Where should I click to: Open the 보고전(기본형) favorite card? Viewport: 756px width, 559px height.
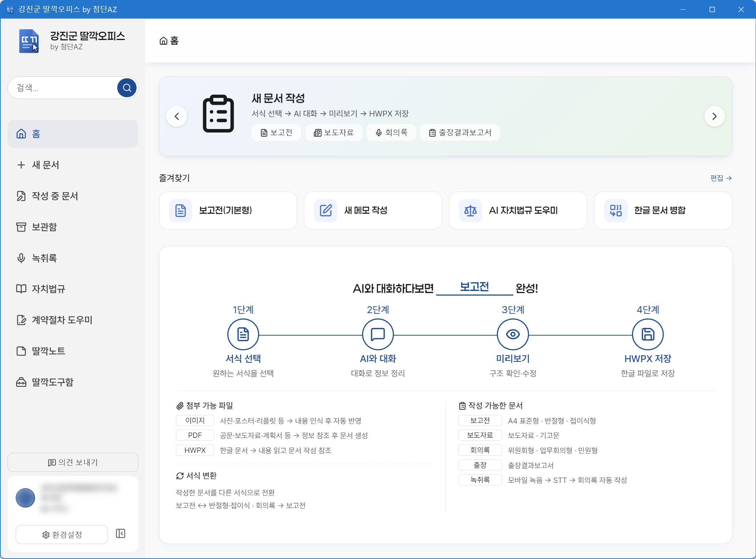click(228, 211)
